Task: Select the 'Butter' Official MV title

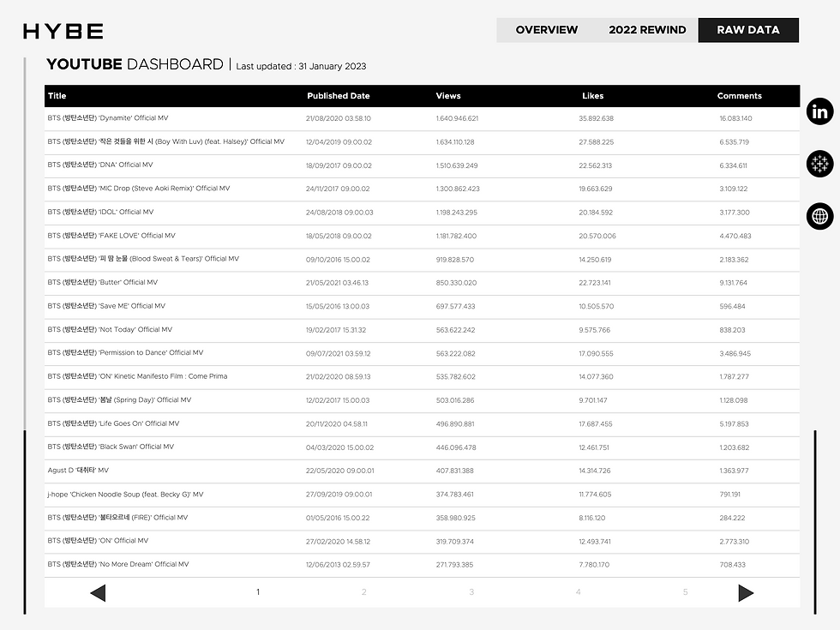Action: 102,282
